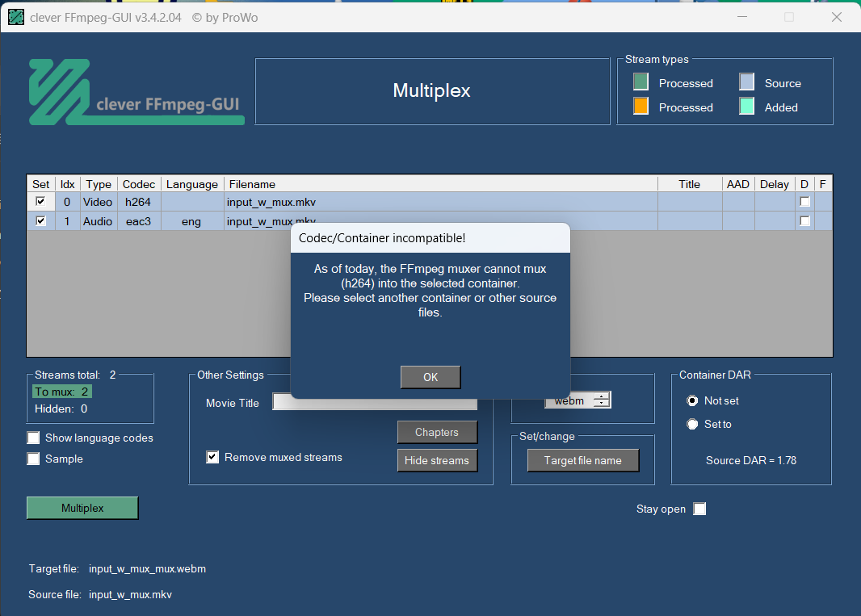Click the To mux: 2 indicator
Image resolution: width=861 pixels, height=616 pixels.
coord(61,392)
